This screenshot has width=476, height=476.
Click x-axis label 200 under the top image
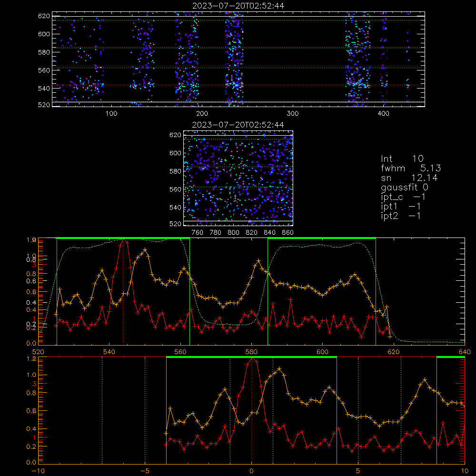(x=202, y=114)
